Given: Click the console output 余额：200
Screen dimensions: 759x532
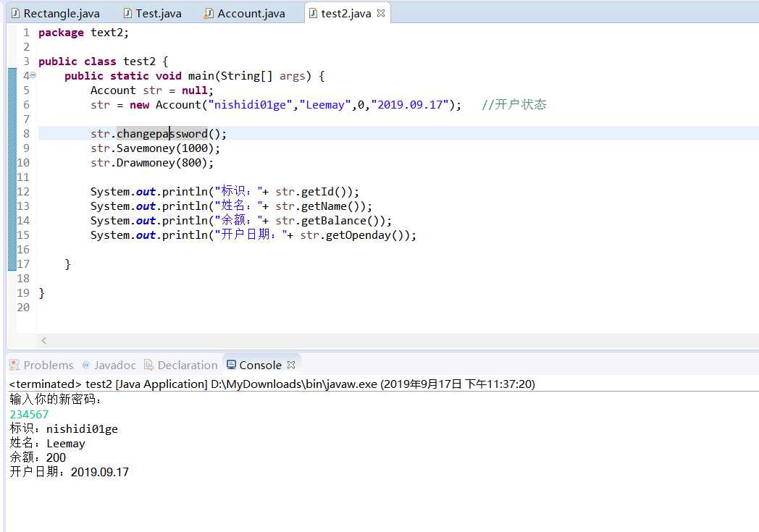Looking at the screenshot, I should [38, 457].
